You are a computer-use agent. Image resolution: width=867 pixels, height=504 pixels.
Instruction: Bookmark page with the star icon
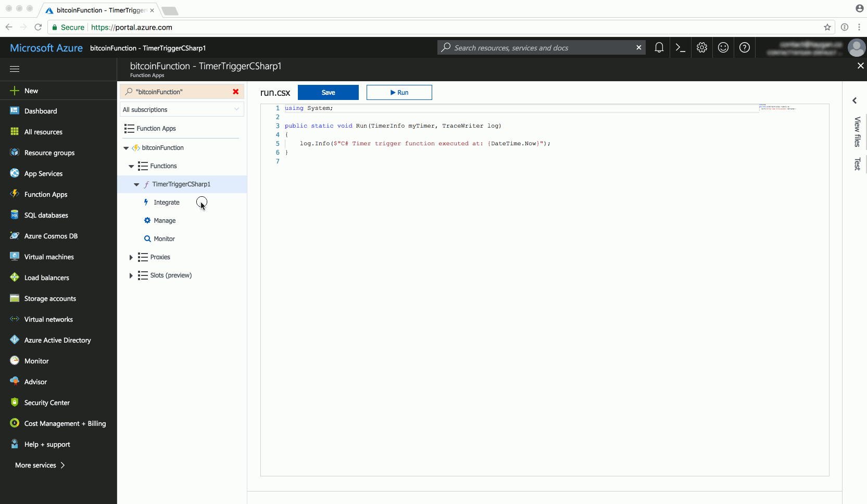(827, 27)
